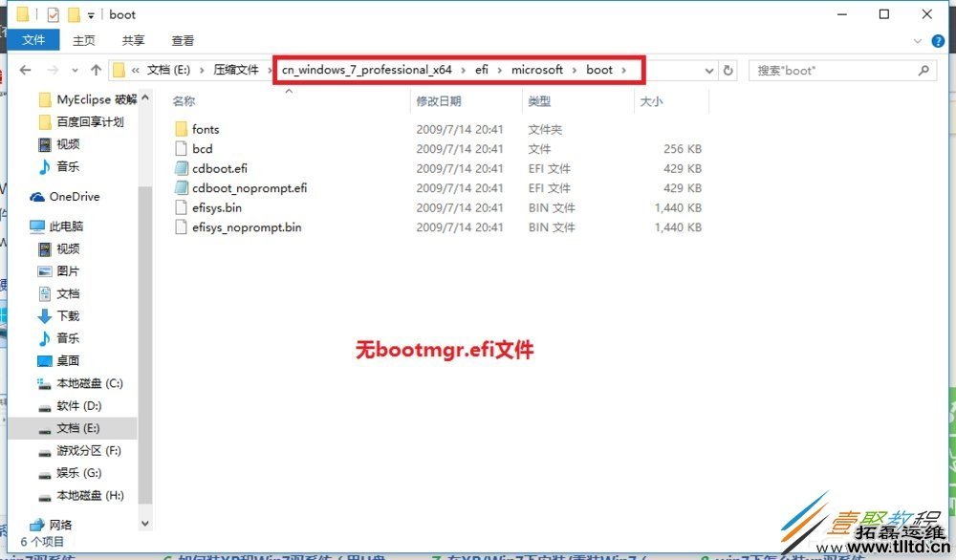This screenshot has height=560, width=956.
Task: Open local disk C: from the sidebar
Action: pos(84,383)
